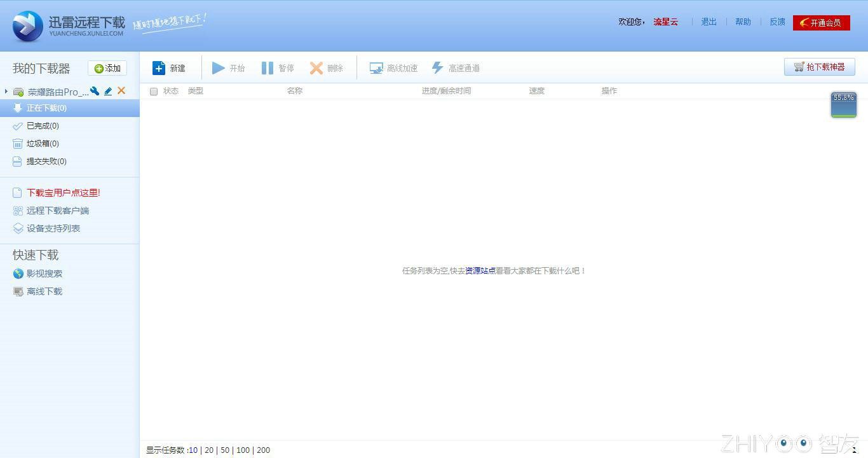
Task: Click the 下载宝 page icon
Action: (x=18, y=193)
